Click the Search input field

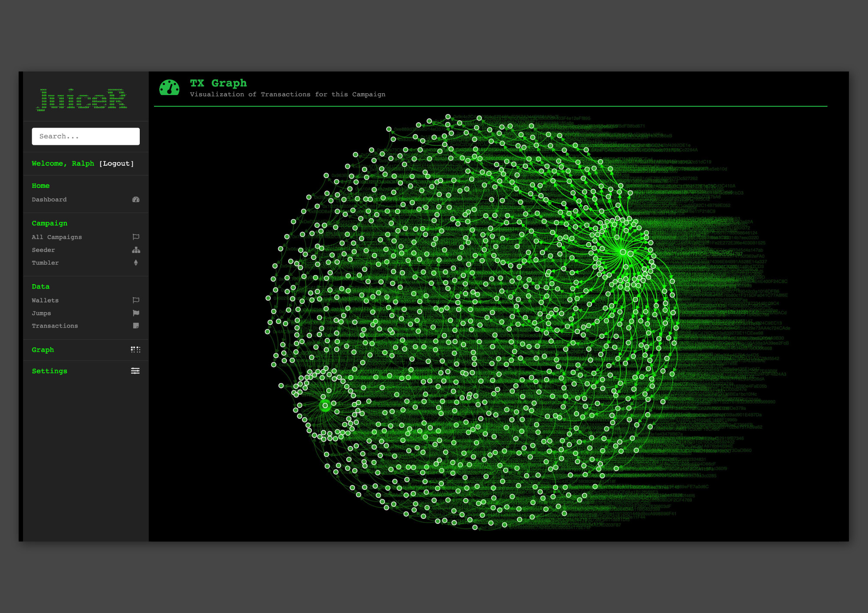85,136
